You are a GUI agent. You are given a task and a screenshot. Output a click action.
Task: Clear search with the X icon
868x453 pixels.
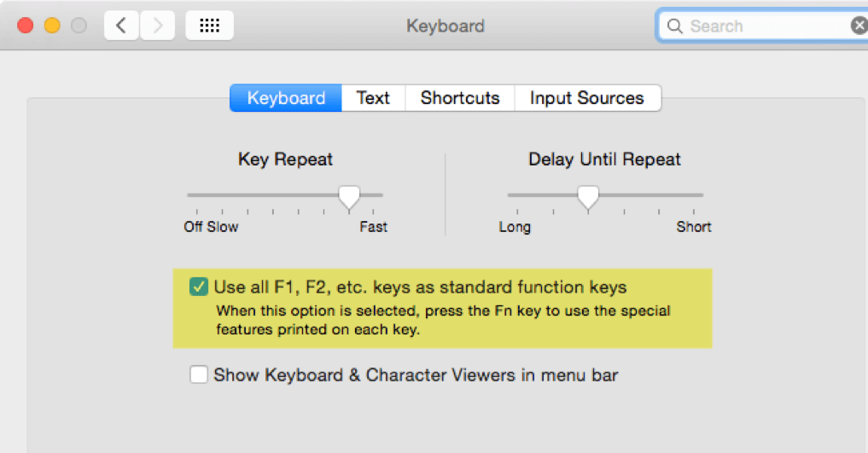[859, 26]
